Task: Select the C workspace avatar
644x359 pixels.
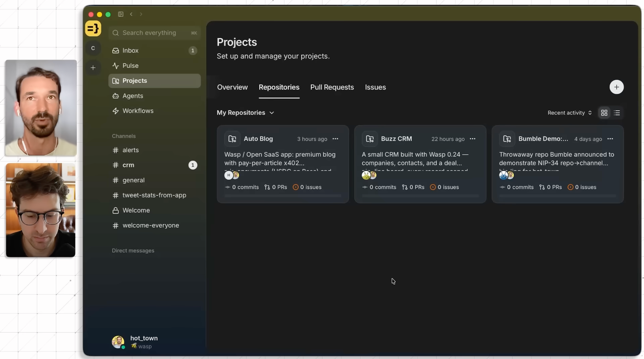Action: tap(93, 48)
